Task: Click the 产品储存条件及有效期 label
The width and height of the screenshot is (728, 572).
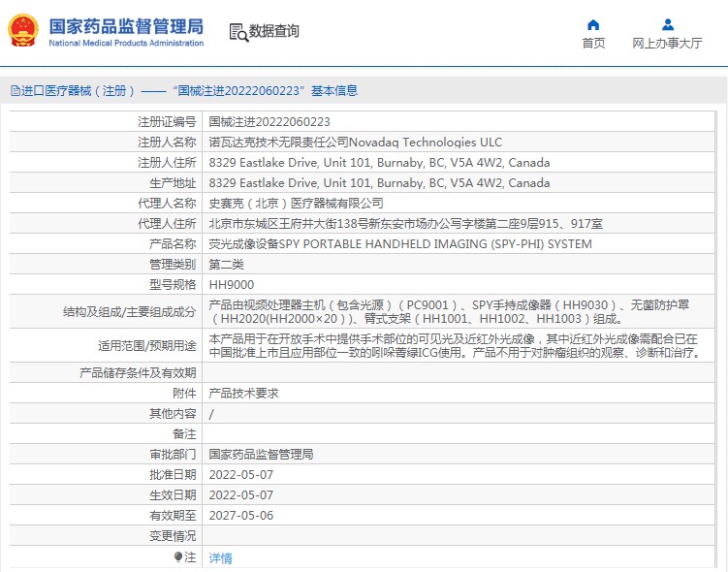Action: click(138, 373)
